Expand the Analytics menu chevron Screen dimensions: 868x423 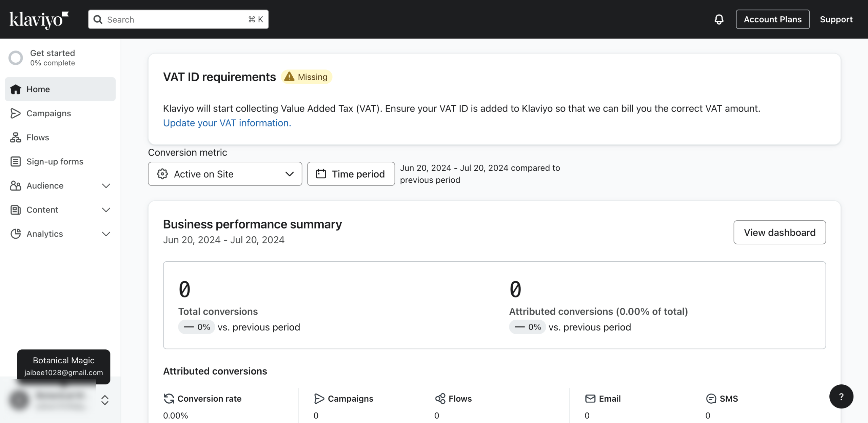coord(106,234)
